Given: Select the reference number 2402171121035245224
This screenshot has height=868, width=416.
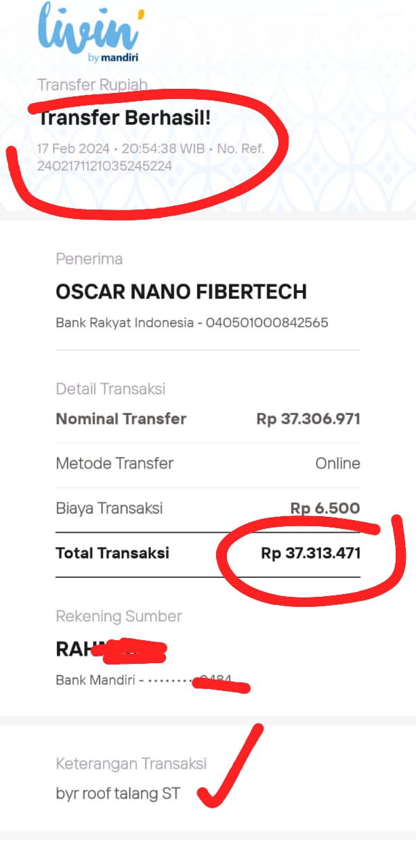Looking at the screenshot, I should tap(104, 165).
